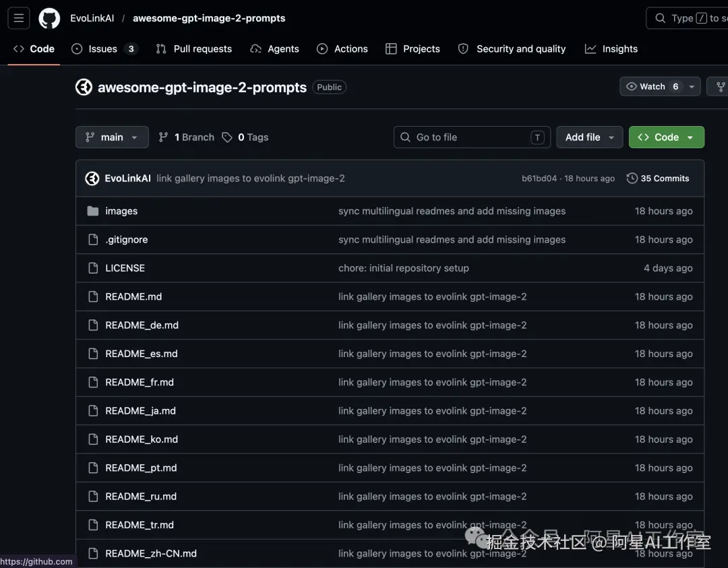Open latest commit message link gallery images
The width and height of the screenshot is (728, 568).
251,178
